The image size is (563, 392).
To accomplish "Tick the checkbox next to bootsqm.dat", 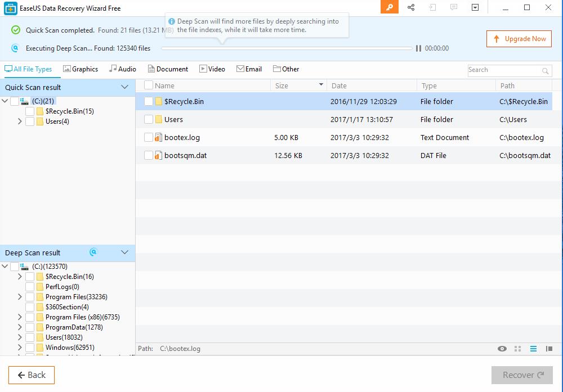I will point(149,155).
